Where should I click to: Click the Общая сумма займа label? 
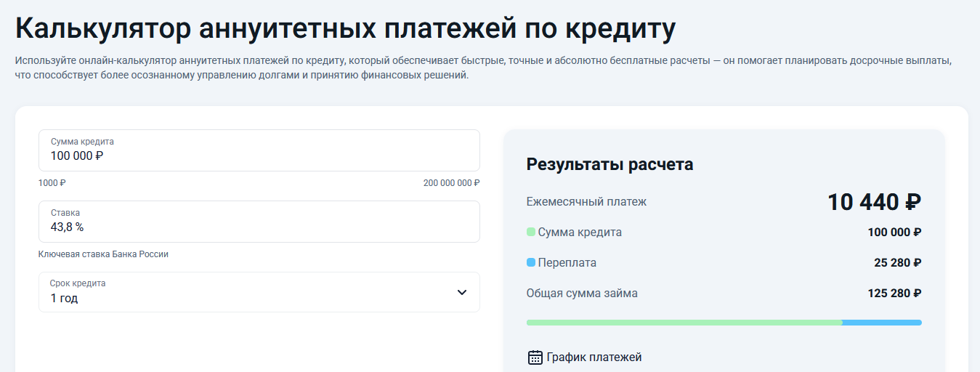coord(582,294)
